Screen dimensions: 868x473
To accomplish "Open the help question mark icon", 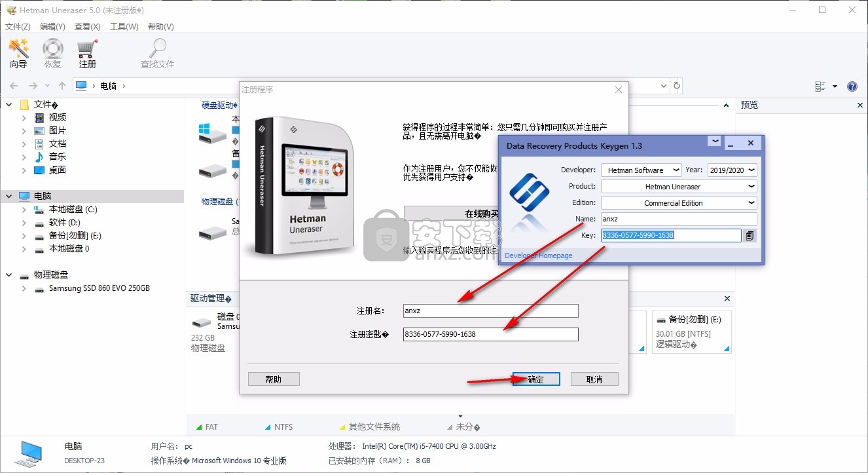I will (x=852, y=86).
